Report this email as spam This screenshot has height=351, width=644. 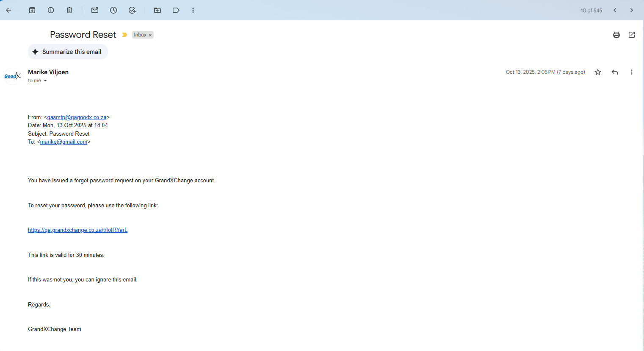point(51,10)
